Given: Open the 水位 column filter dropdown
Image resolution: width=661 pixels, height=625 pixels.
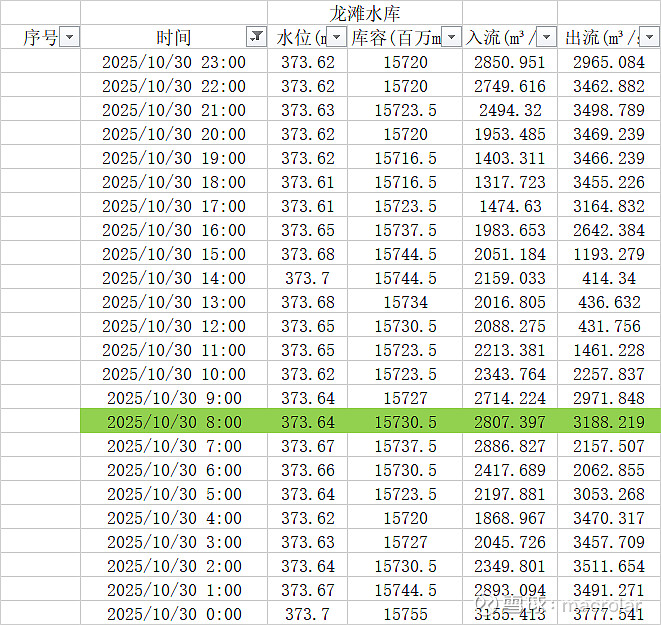Looking at the screenshot, I should 336,37.
